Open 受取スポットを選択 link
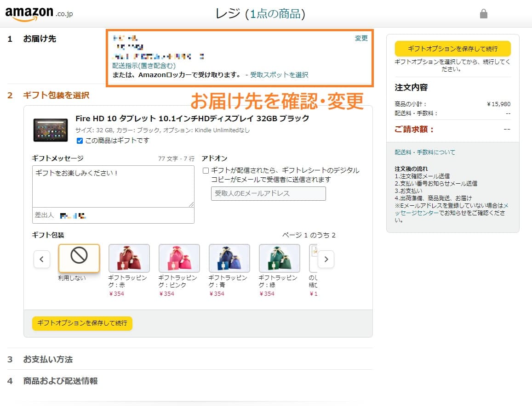 pyautogui.click(x=279, y=75)
